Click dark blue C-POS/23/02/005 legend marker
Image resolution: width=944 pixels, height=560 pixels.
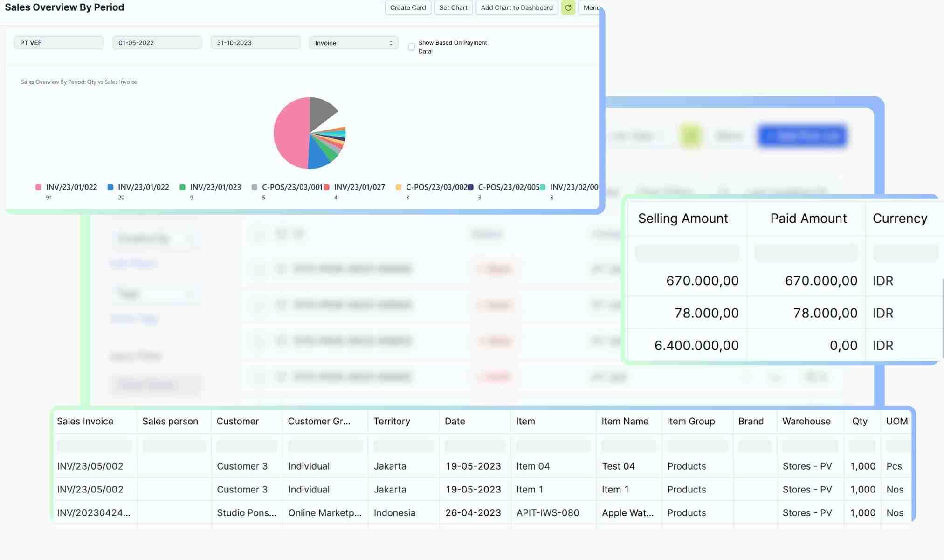click(471, 187)
